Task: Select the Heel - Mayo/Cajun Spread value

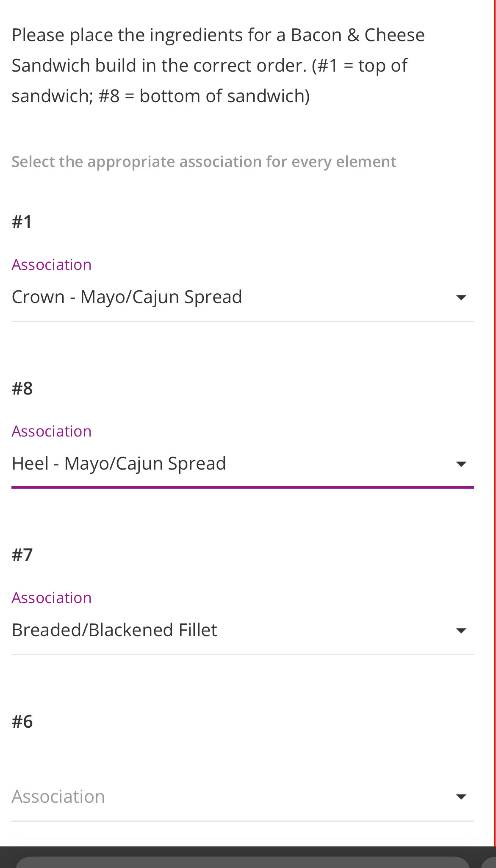Action: pos(119,463)
